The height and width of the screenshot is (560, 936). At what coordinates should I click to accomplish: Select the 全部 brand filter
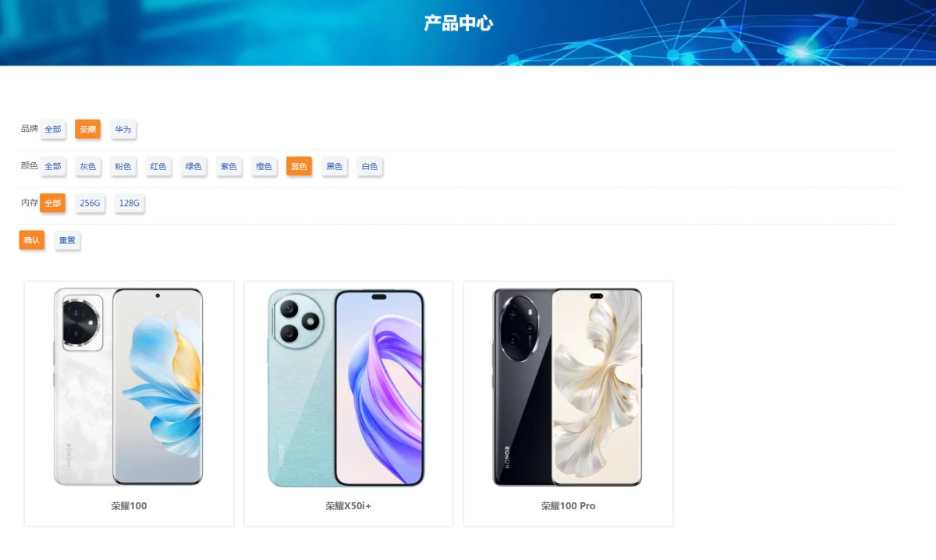pos(52,129)
